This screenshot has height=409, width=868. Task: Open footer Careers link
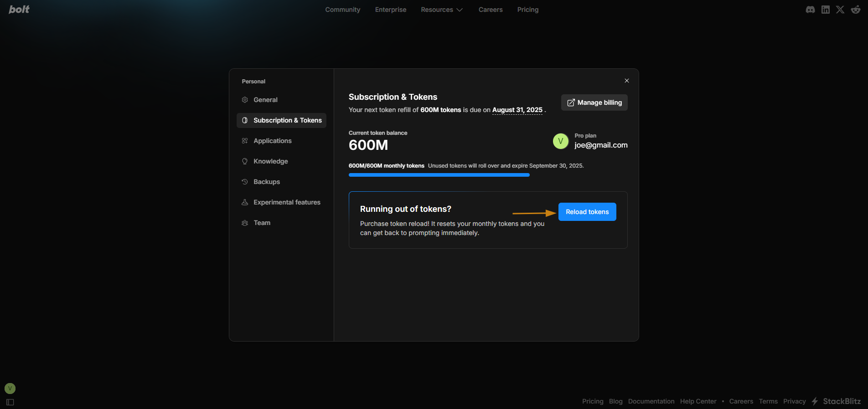(x=741, y=401)
